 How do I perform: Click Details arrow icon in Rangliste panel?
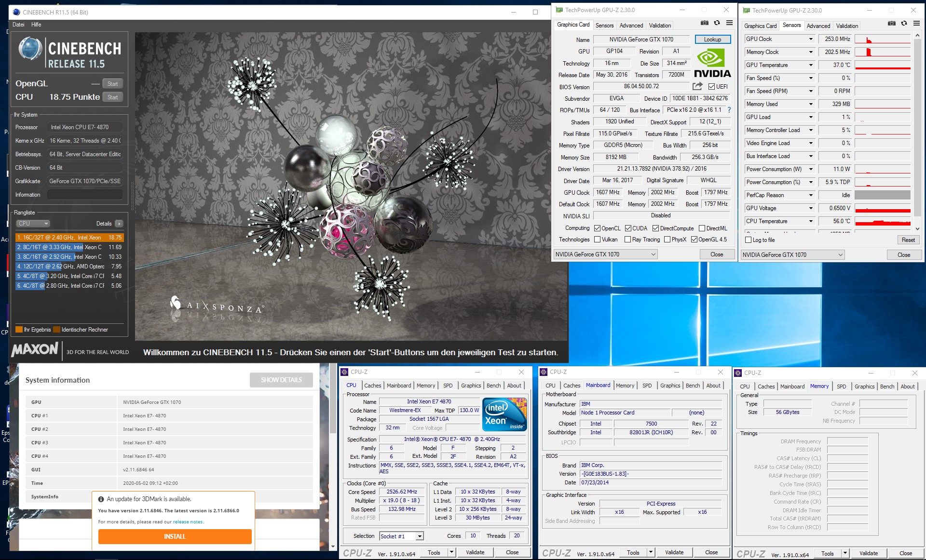[119, 224]
